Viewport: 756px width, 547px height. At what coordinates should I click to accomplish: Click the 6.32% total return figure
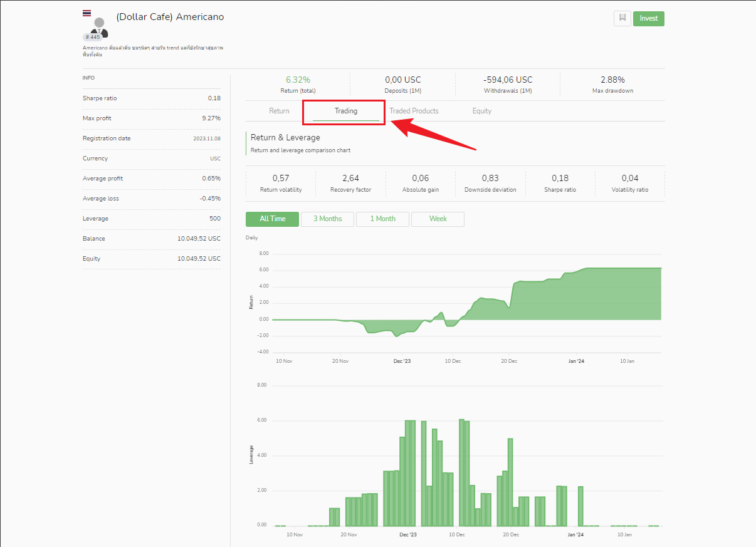pyautogui.click(x=298, y=80)
